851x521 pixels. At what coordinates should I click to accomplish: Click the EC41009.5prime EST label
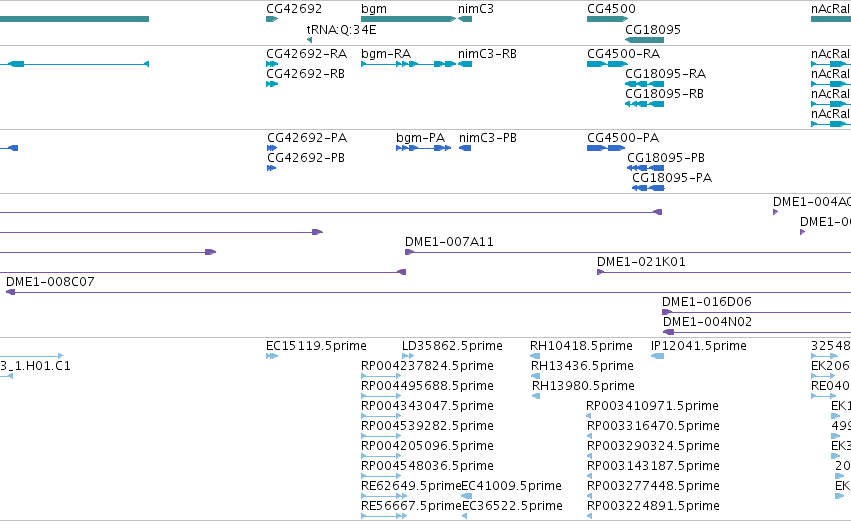pos(512,486)
